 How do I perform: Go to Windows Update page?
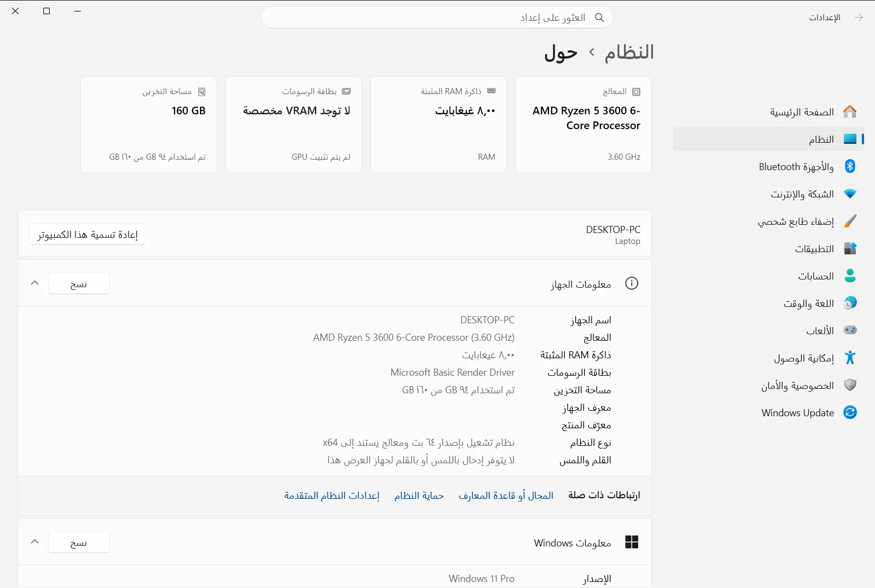pos(768,412)
